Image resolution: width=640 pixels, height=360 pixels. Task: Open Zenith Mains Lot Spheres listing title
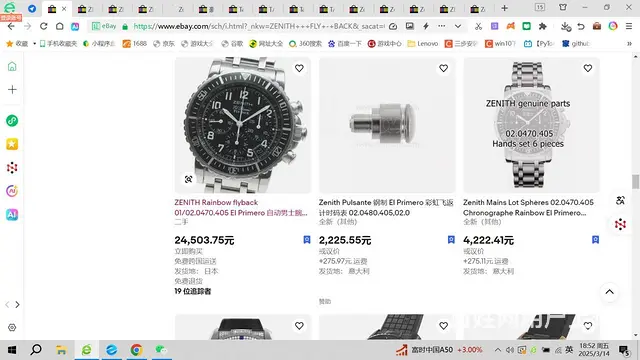528,207
